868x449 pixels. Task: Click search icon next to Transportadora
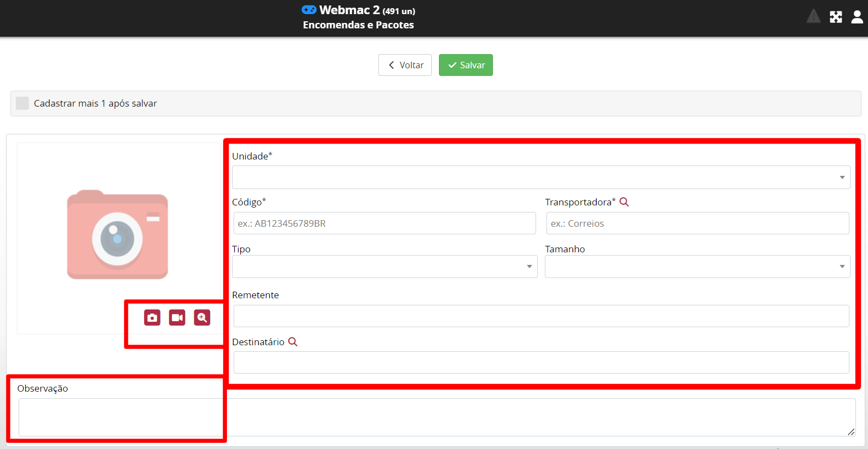pos(625,202)
